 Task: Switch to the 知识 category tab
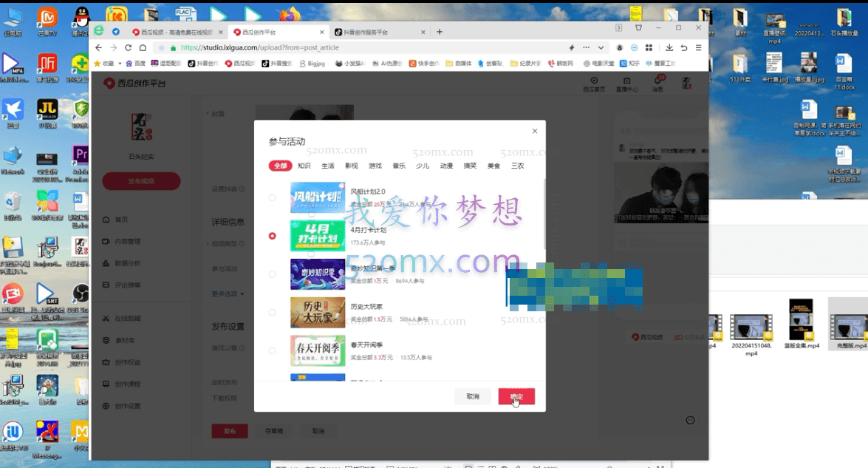(x=304, y=166)
